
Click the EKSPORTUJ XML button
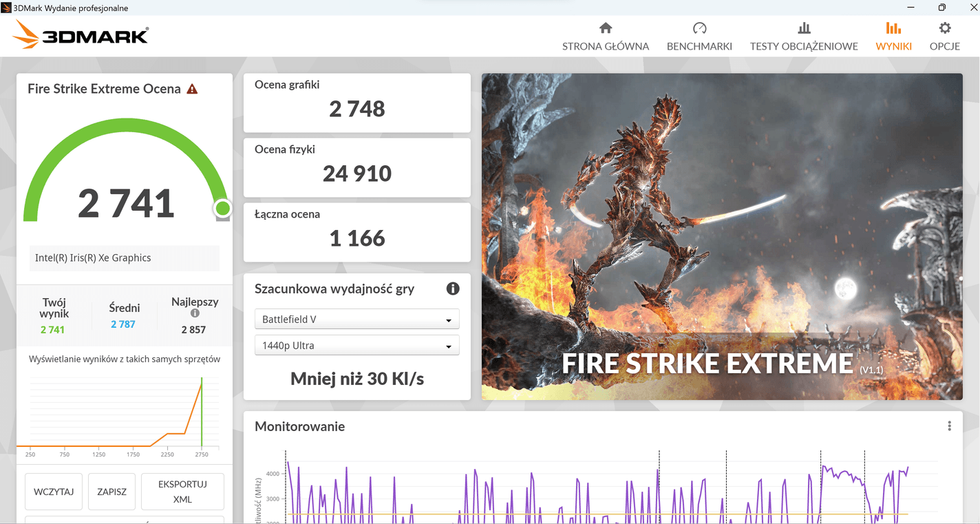182,492
